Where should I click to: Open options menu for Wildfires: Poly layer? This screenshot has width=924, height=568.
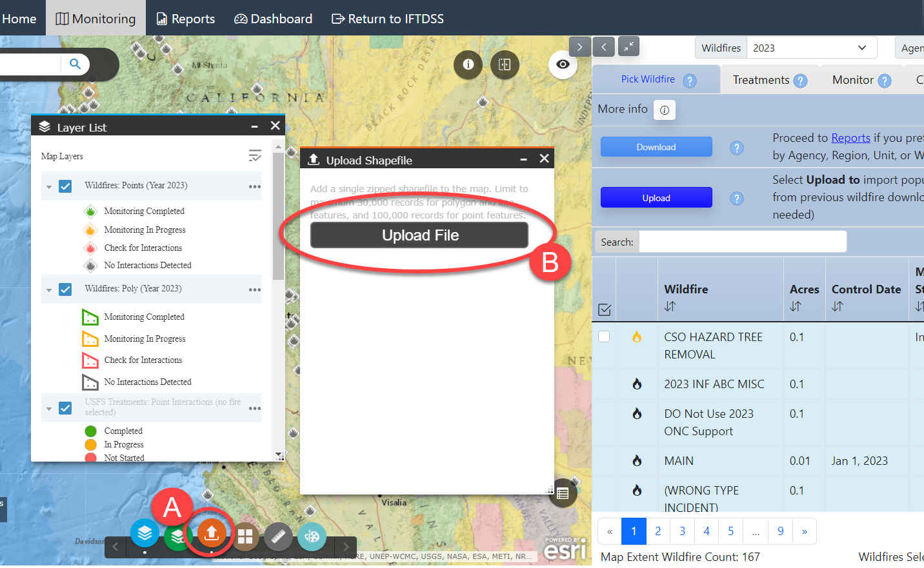pyautogui.click(x=255, y=290)
